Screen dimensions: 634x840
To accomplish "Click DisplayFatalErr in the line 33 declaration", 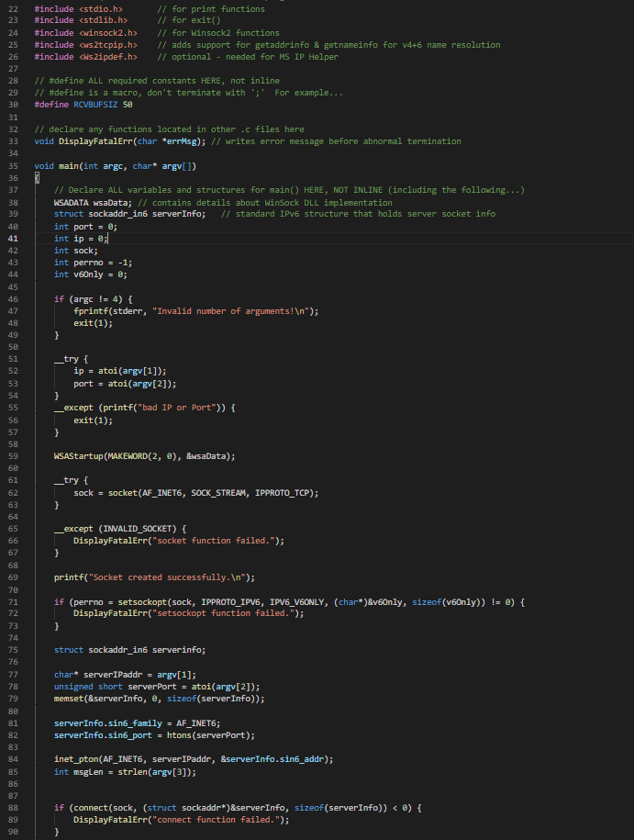I will [x=95, y=141].
